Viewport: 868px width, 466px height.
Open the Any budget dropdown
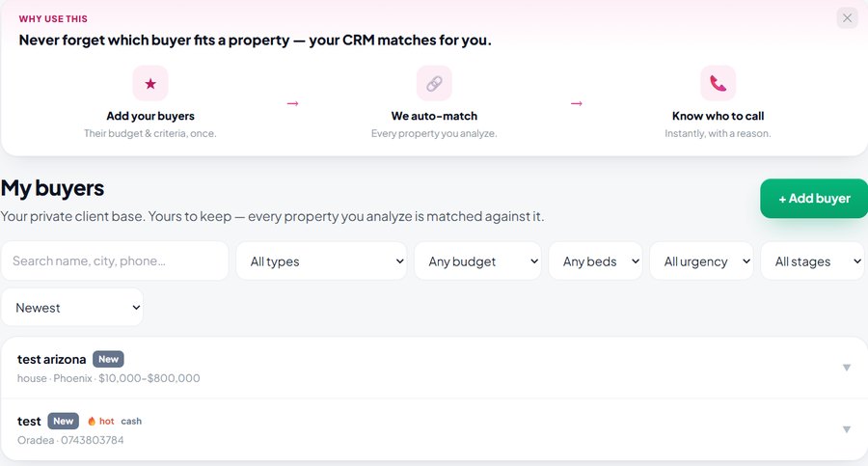click(477, 261)
